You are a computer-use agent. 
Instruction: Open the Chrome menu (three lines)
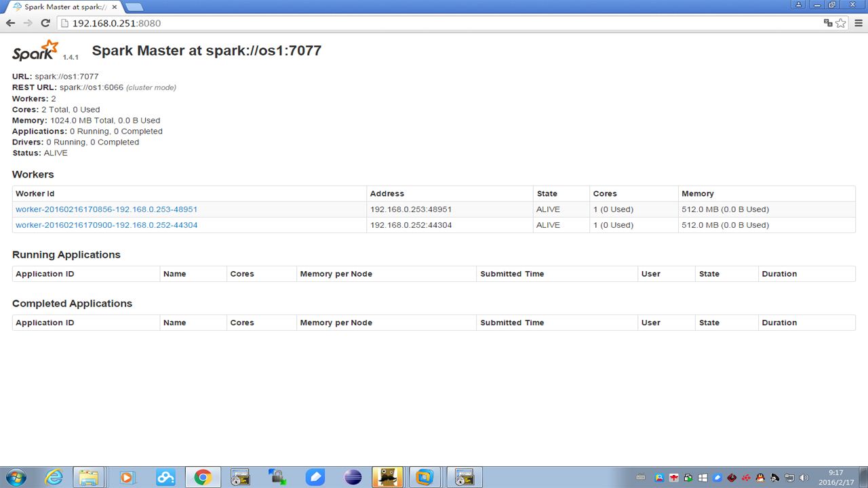click(x=859, y=23)
